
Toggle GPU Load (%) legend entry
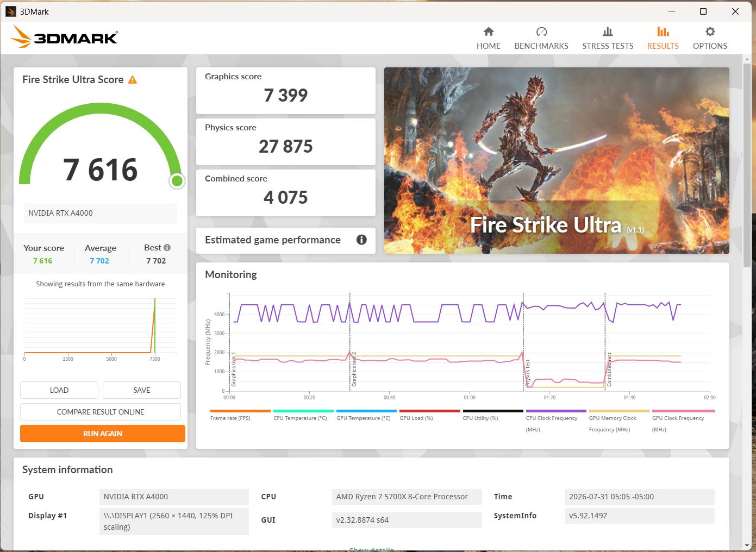point(429,415)
